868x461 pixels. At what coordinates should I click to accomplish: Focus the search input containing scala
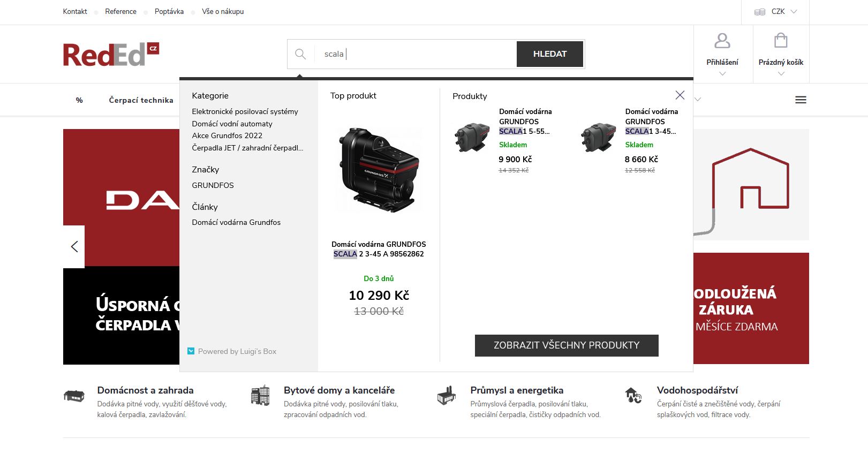(418, 54)
